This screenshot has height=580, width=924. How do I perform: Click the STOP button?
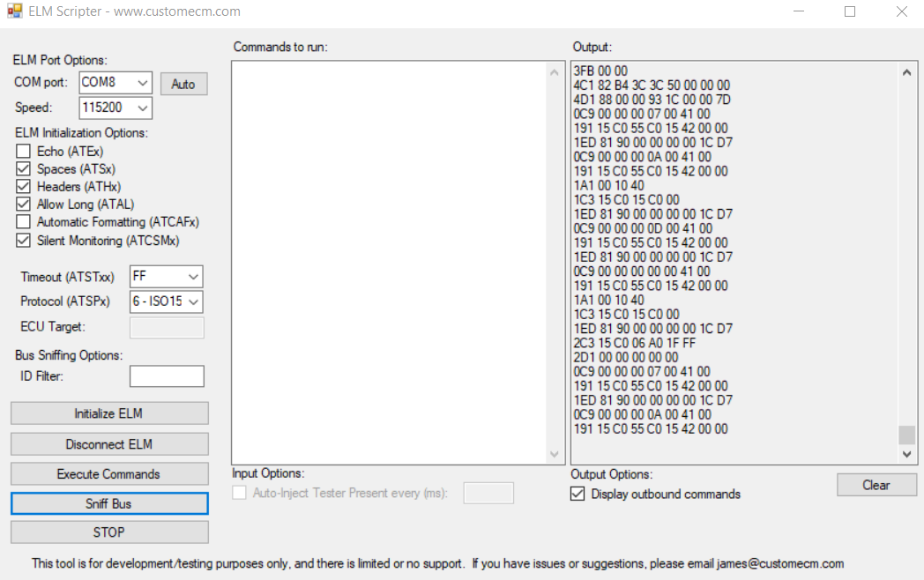(109, 532)
